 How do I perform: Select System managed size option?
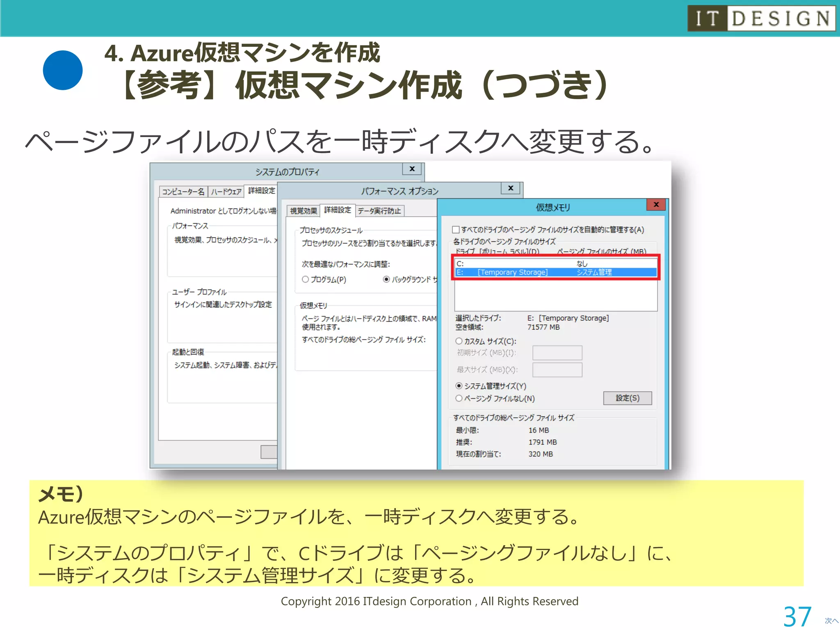pos(459,386)
